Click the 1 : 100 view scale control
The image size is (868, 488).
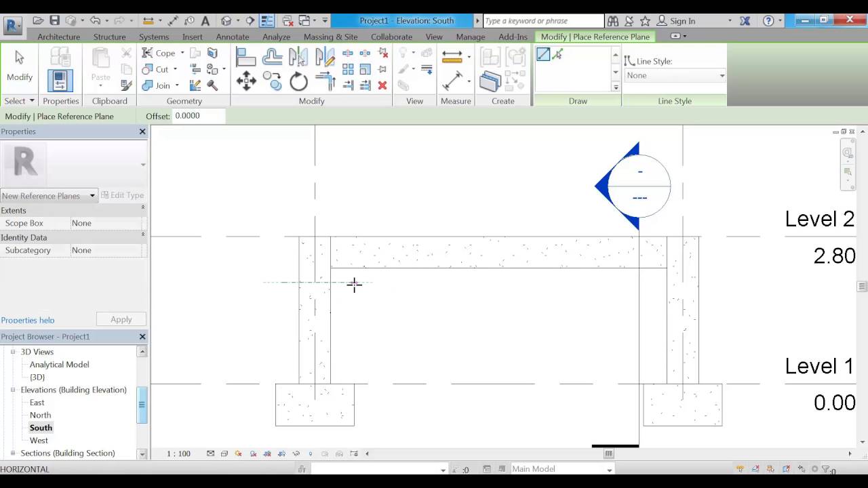pyautogui.click(x=178, y=453)
